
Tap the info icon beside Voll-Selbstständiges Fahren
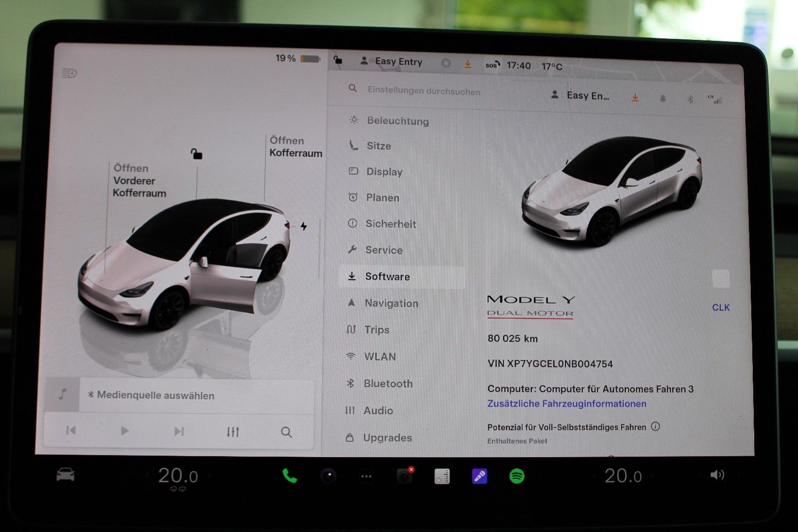point(656,426)
